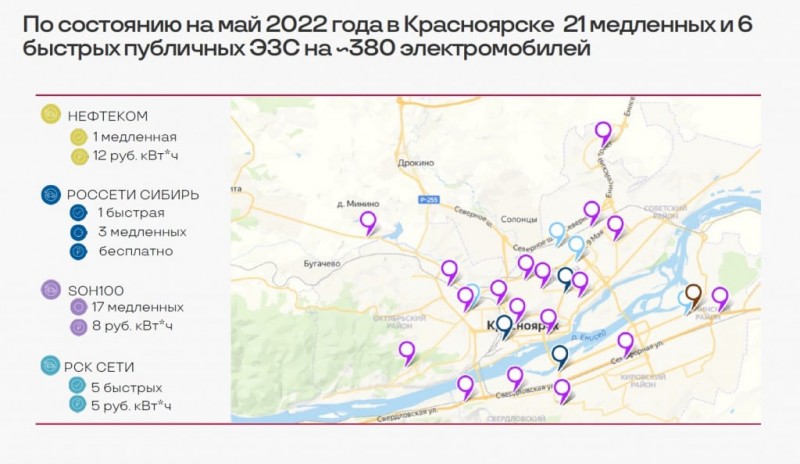Click the slide headline about Красноярск ЭЗС
Image resolution: width=800 pixels, height=464 pixels.
(x=386, y=35)
